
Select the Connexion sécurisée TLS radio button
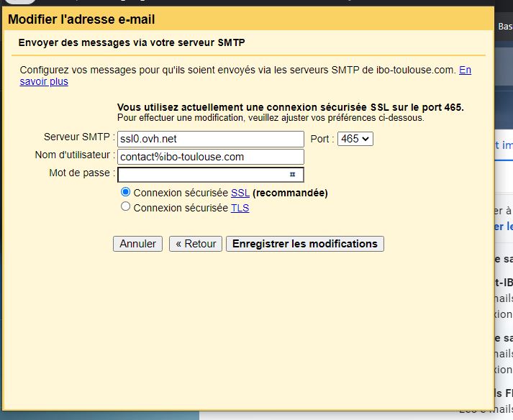pyautogui.click(x=126, y=207)
